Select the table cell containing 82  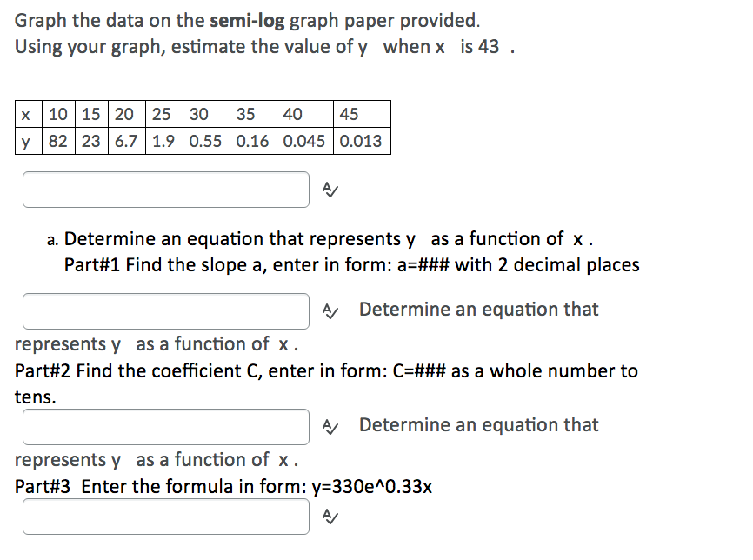click(x=56, y=142)
